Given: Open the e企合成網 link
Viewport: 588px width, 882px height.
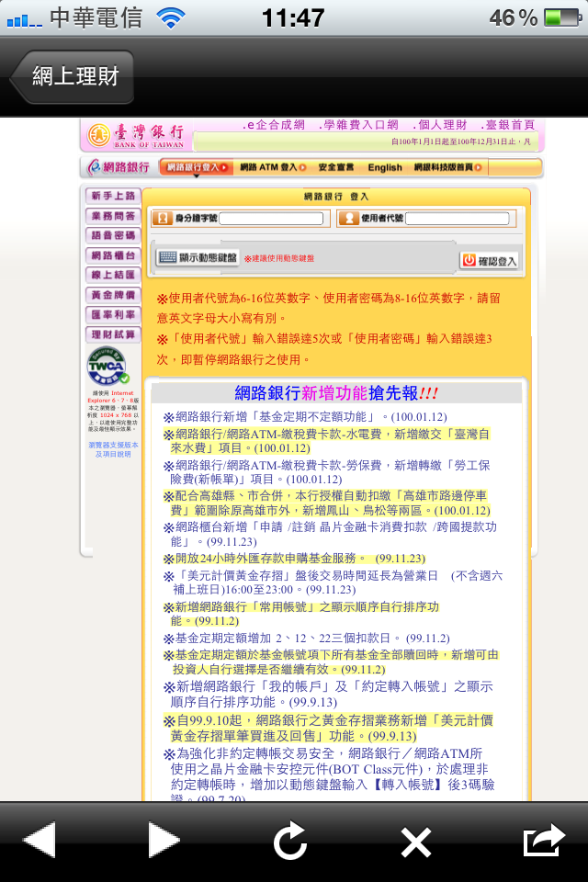Looking at the screenshot, I should click(274, 125).
